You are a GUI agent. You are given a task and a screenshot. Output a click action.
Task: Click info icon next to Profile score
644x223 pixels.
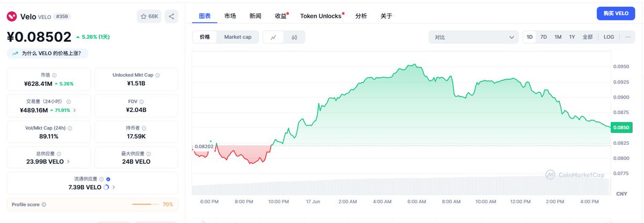click(44, 204)
